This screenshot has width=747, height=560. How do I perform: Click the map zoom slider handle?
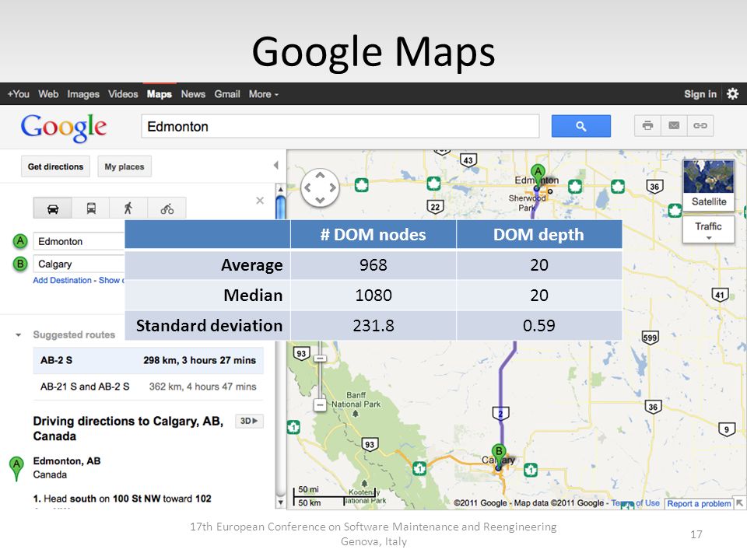(x=320, y=358)
